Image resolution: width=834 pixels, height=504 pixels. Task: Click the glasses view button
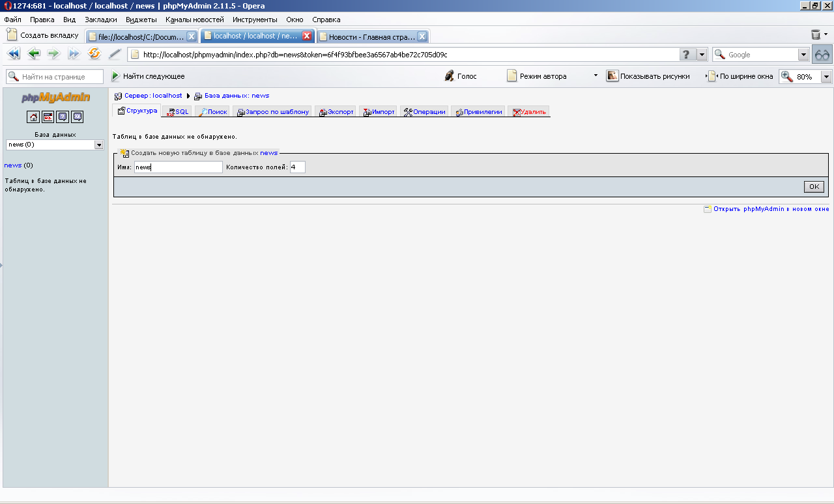point(822,55)
